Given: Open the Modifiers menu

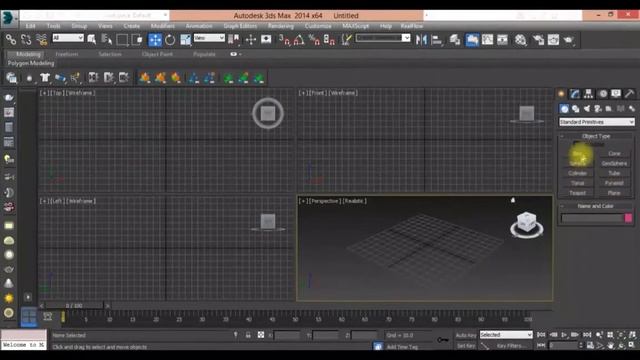Looking at the screenshot, I should click(162, 26).
